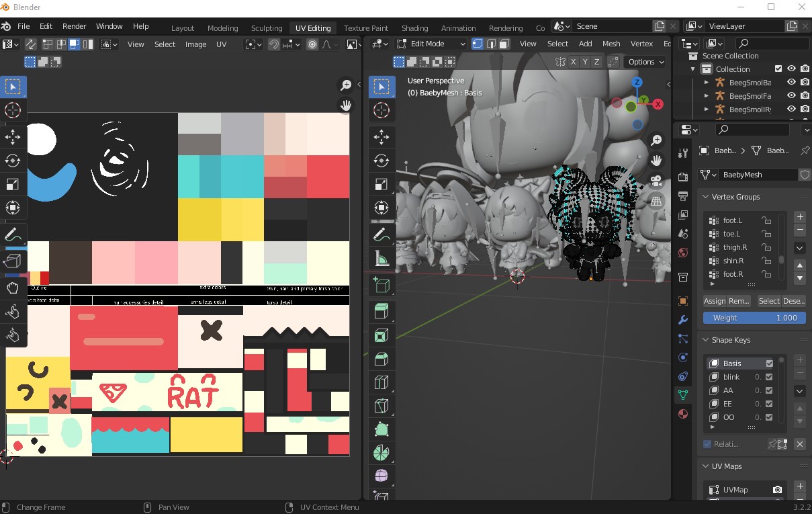Switch perspective/orthographic grid icon in viewport
Screen dimensions: 812x514
pyautogui.click(x=656, y=201)
